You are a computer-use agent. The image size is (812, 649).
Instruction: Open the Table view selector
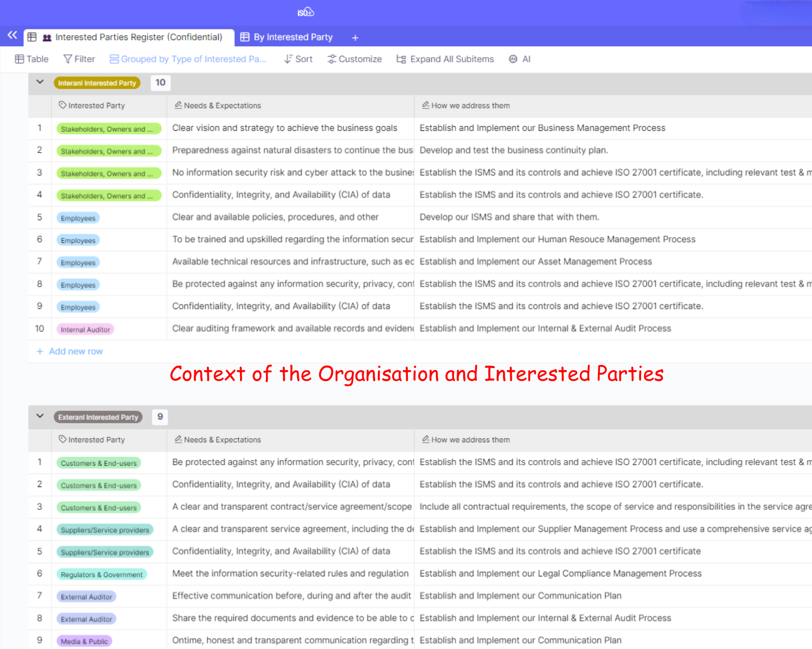click(x=32, y=59)
